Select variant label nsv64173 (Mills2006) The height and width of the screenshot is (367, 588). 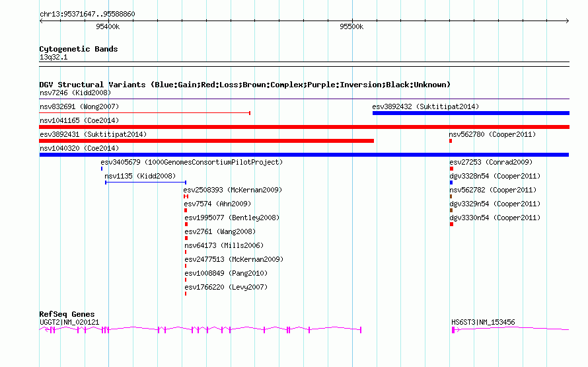pos(224,245)
